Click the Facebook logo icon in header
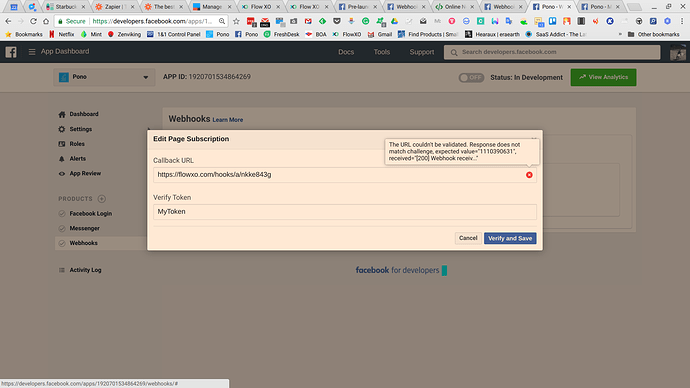This screenshot has width=690, height=388. coord(11,52)
